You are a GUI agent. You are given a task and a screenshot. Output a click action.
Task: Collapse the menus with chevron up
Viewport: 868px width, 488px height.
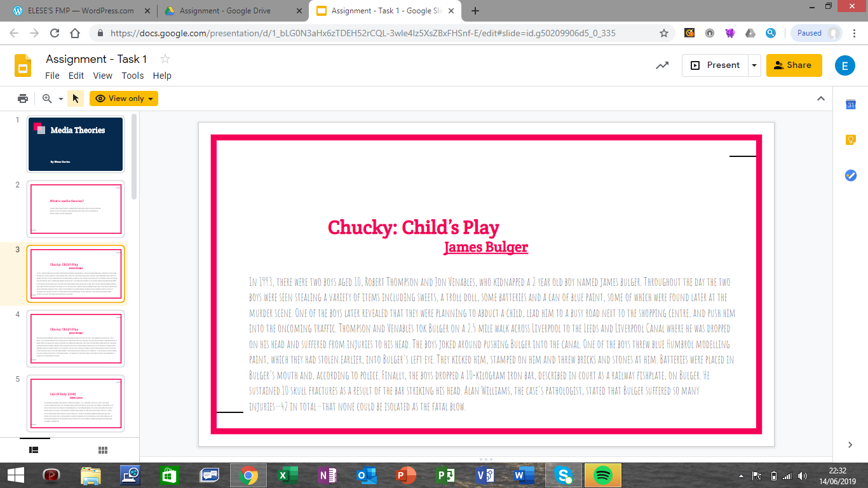click(821, 98)
